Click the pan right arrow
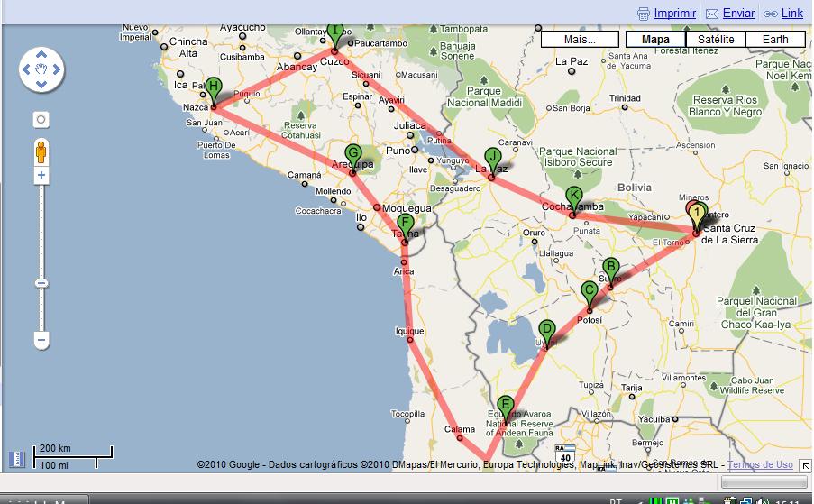 56,69
